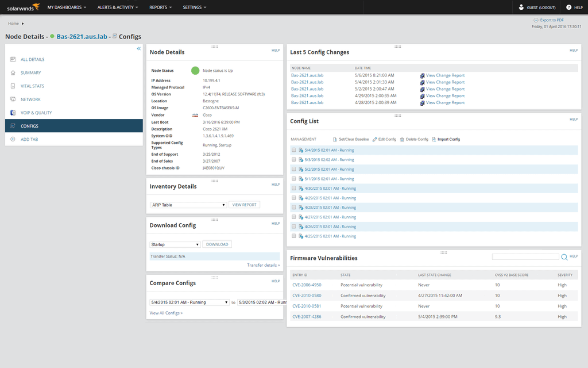Click the config file icon beside 4/30/2015 entry
The width and height of the screenshot is (588, 368).
301,188
